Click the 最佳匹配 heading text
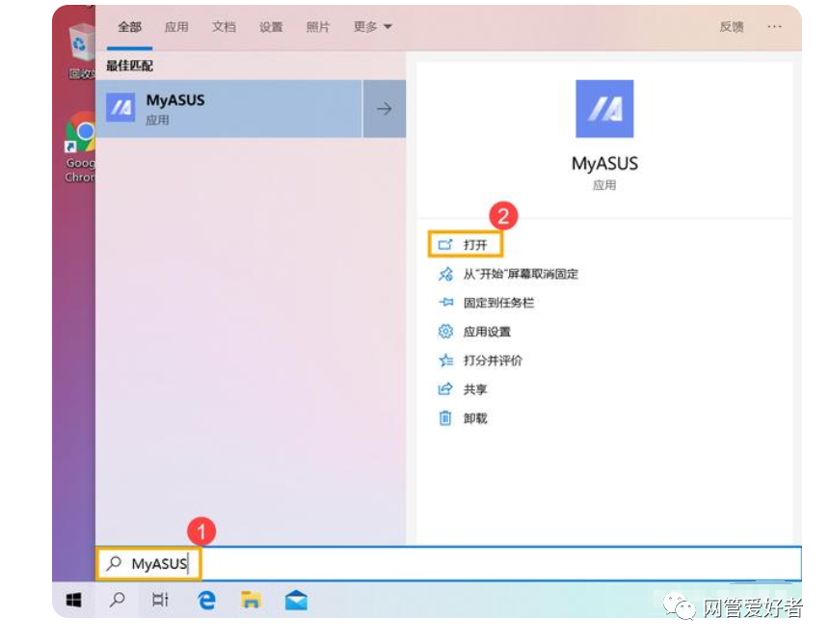 pos(130,66)
